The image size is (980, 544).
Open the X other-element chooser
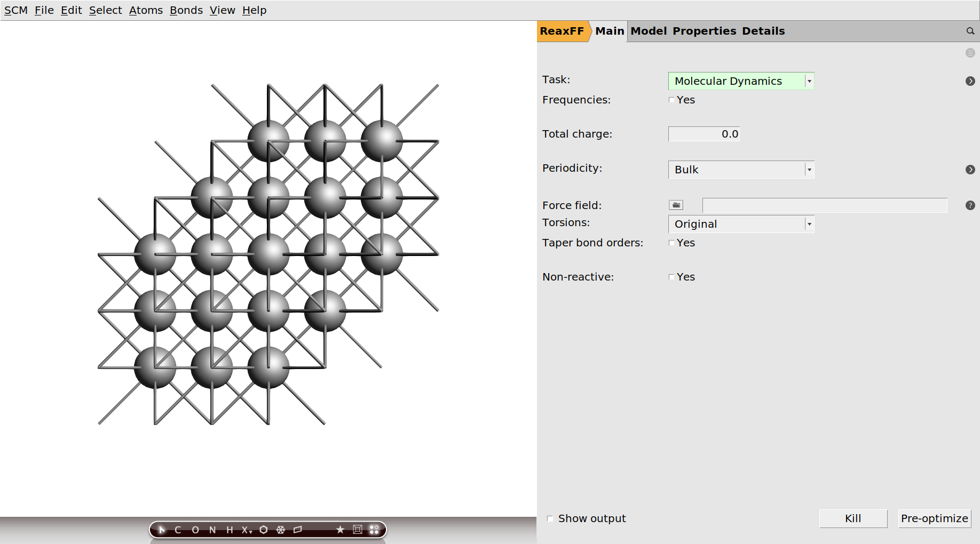click(247, 530)
